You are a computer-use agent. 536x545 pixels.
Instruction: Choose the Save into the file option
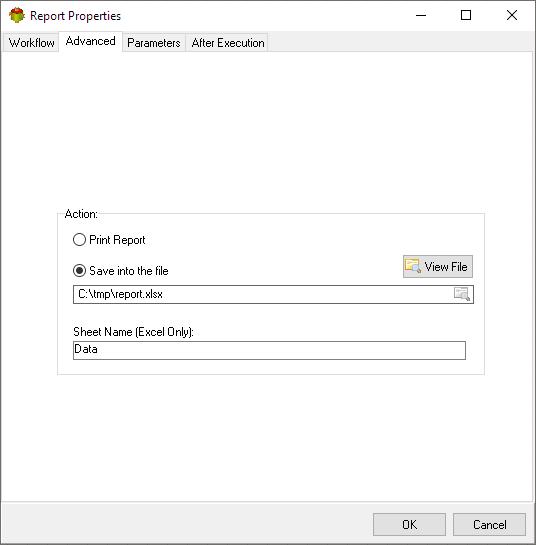pyautogui.click(x=121, y=271)
